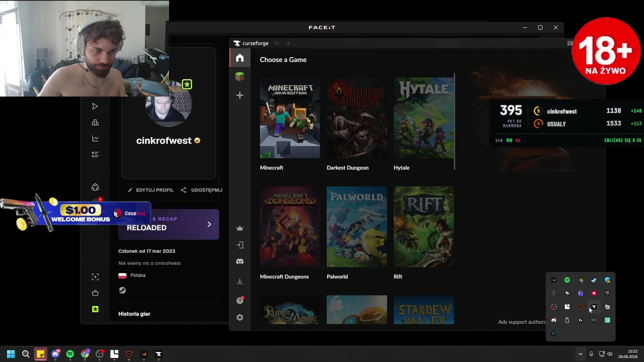Select the Minecraft block icon in CurseForge sidebar

pos(239,76)
